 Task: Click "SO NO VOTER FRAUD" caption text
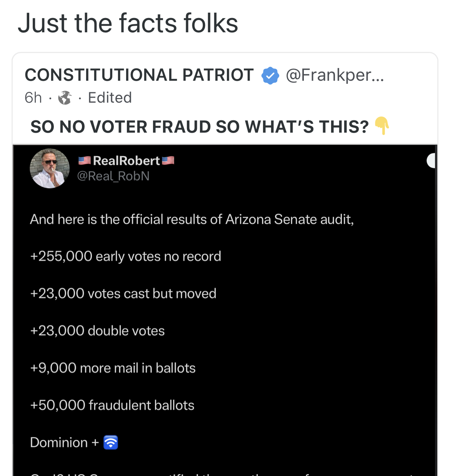coord(199,127)
